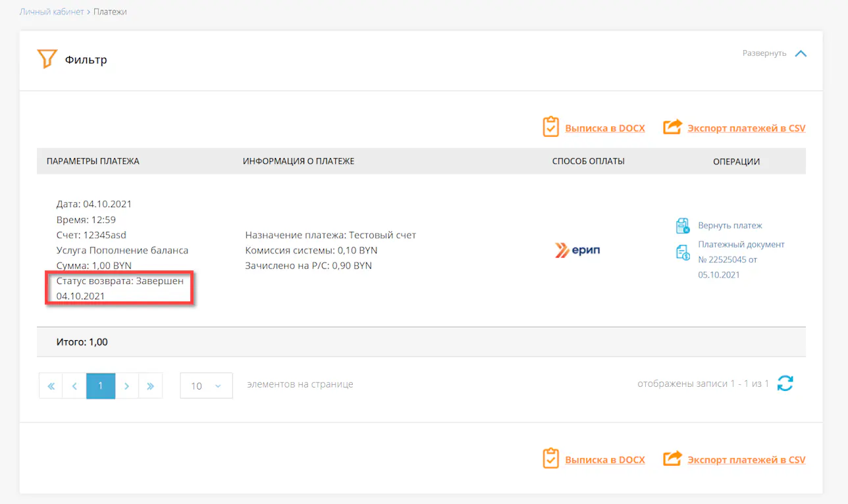Click the CSV export icon above the table

pyautogui.click(x=672, y=127)
